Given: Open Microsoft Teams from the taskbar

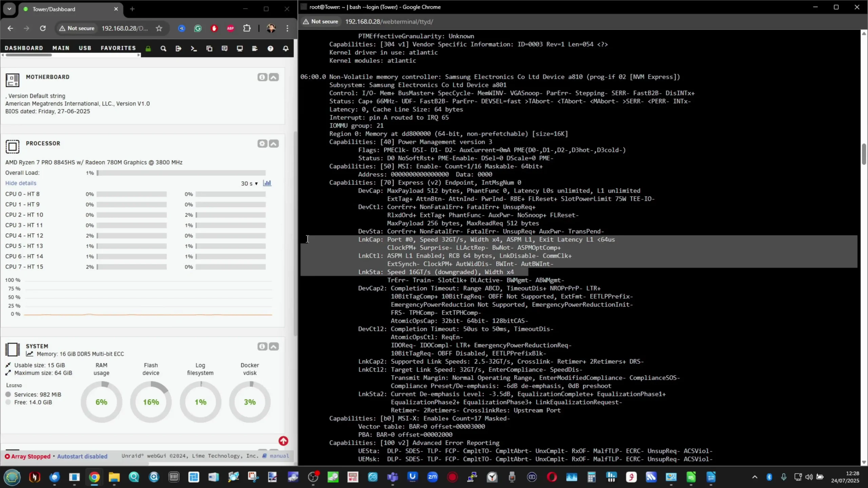Looking at the screenshot, I should [x=393, y=477].
